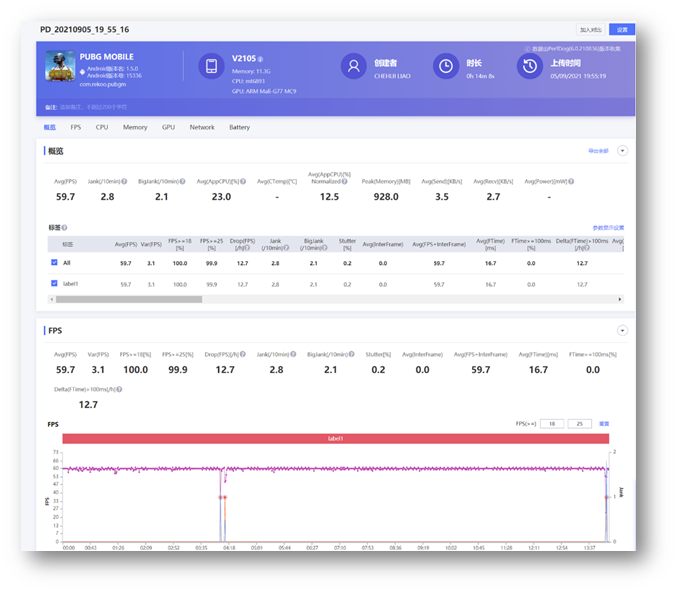Uncheck the All row checkbox

click(x=54, y=263)
